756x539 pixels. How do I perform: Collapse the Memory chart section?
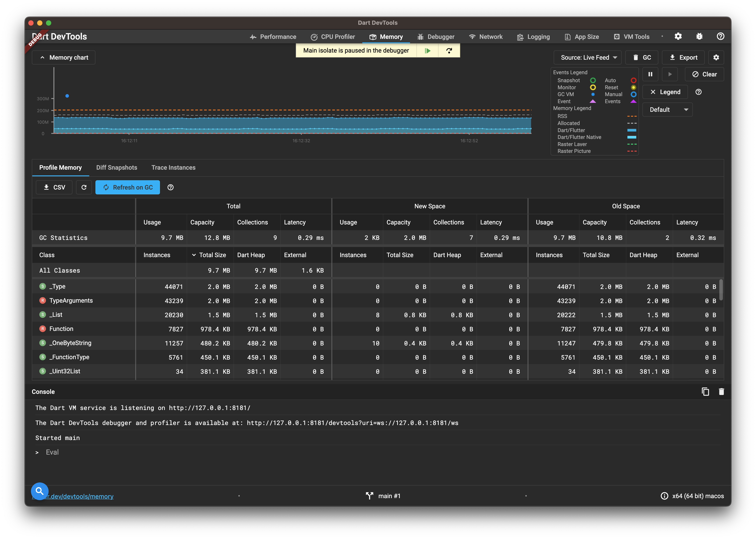[x=64, y=57]
